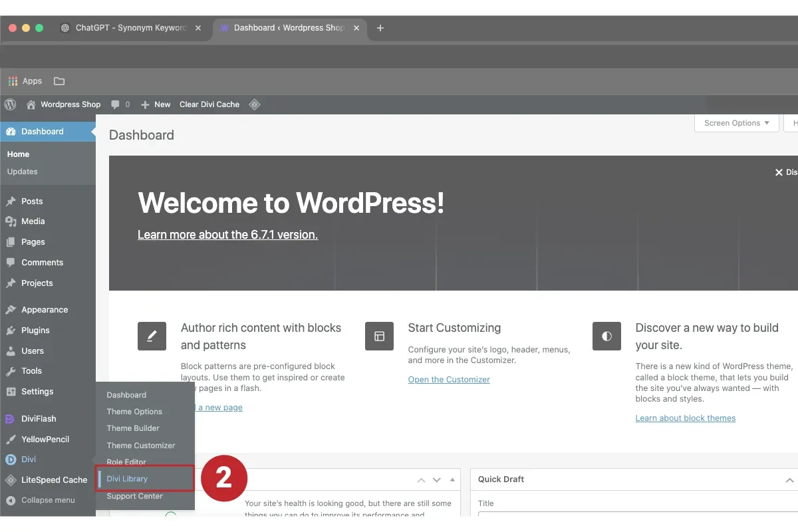Expand the Screen Options dropdown
Viewport: 798px width, 532px height.
(736, 123)
